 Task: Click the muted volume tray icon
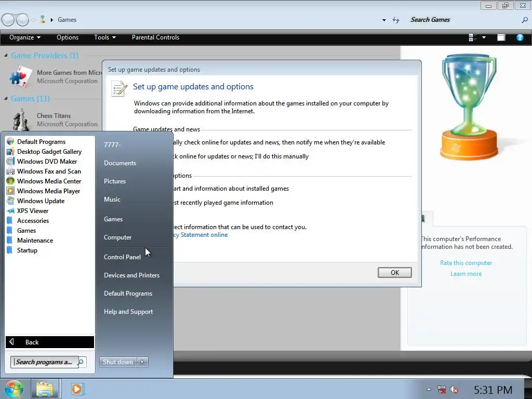click(454, 390)
